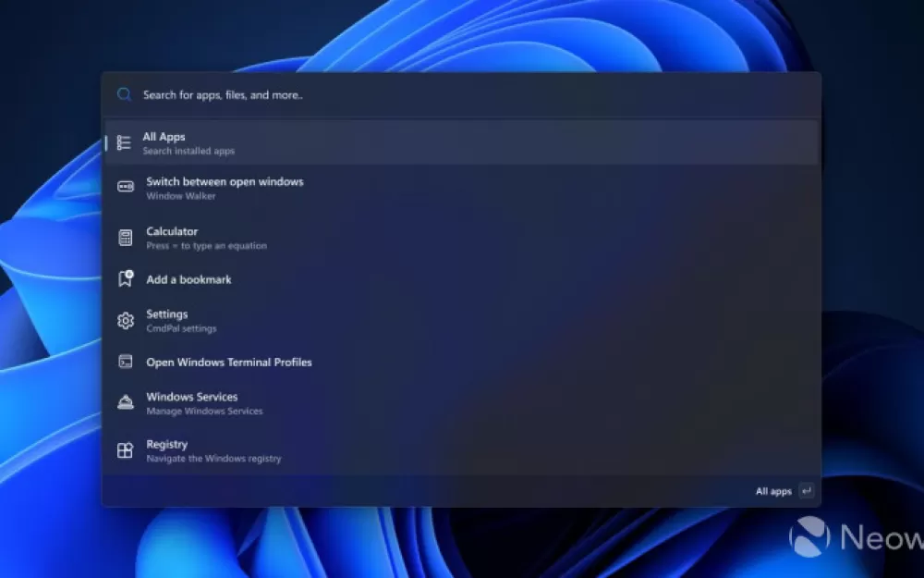
Task: Click the Settings gear icon
Action: click(x=126, y=321)
